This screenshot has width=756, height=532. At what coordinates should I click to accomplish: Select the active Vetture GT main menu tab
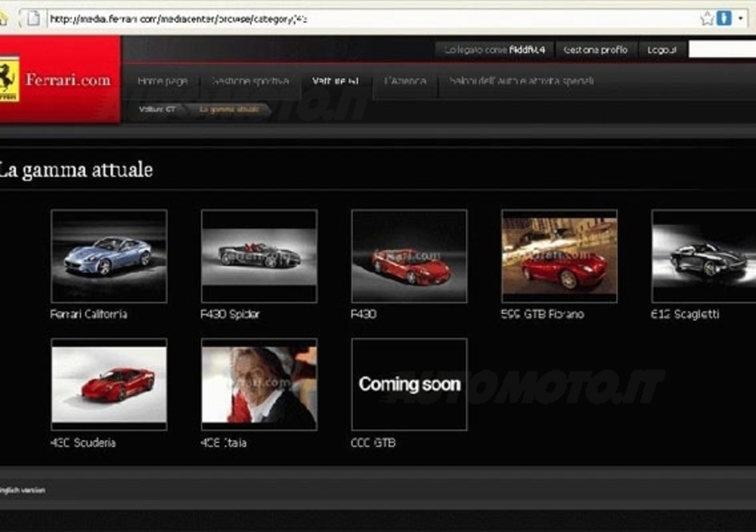[336, 81]
